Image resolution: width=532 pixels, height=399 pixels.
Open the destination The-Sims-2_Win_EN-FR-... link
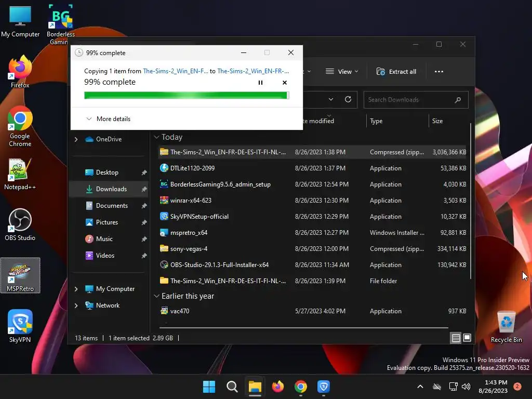point(253,71)
